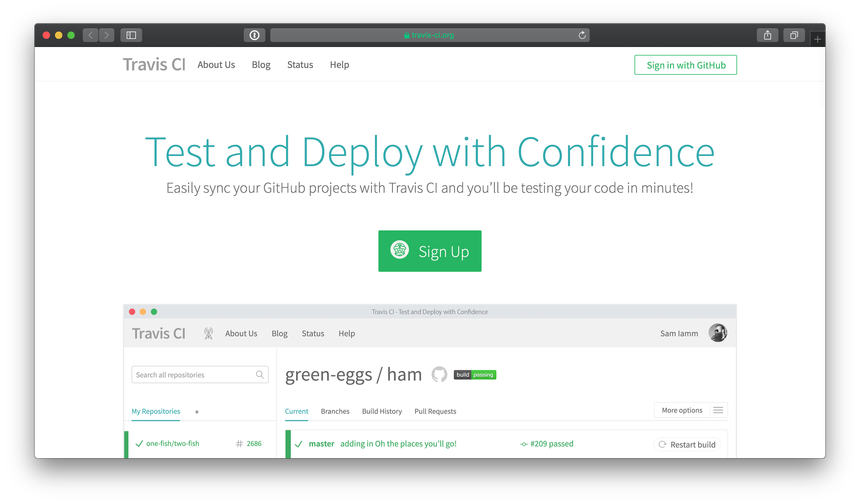The width and height of the screenshot is (860, 504).
Task: Click the green-eggs / ham repository title
Action: 353,375
